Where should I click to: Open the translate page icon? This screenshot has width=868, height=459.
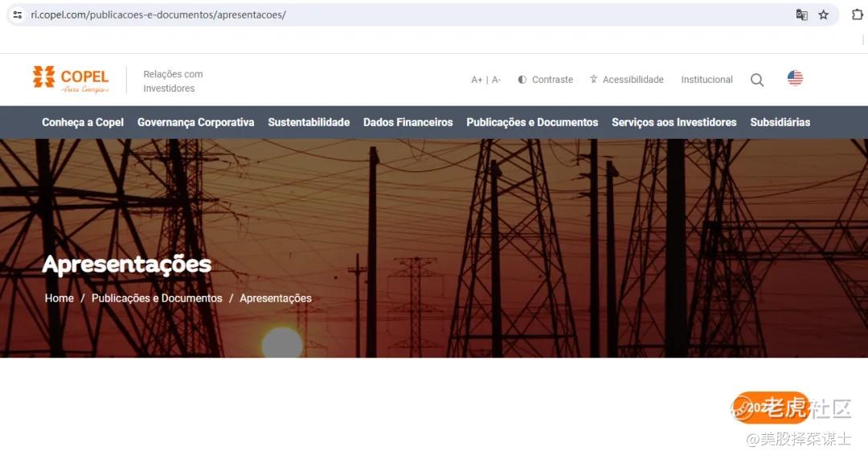tap(801, 15)
